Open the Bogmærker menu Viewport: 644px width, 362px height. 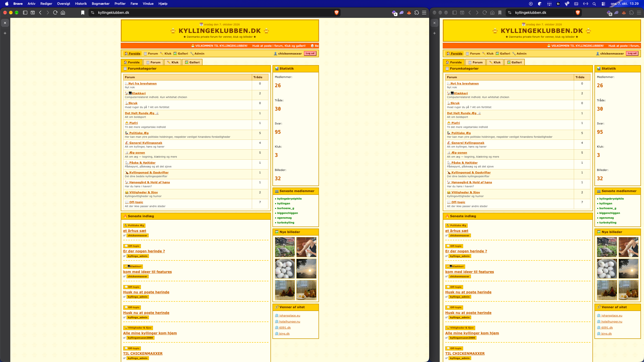click(101, 4)
